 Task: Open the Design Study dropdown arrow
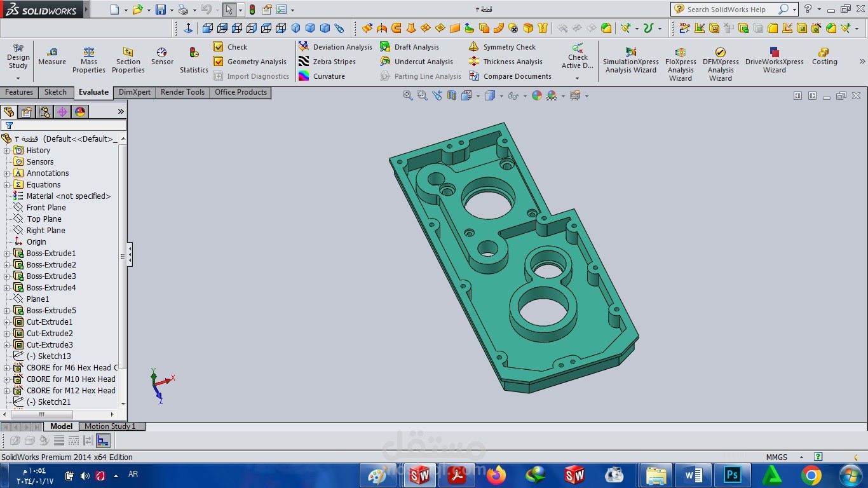coord(18,78)
